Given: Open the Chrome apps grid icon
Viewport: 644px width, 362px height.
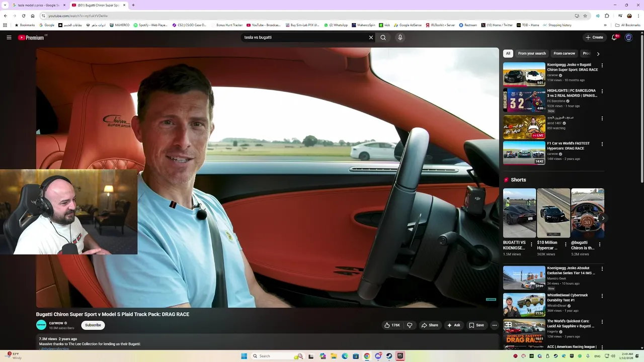Looking at the screenshot, I should [x=5, y=25].
